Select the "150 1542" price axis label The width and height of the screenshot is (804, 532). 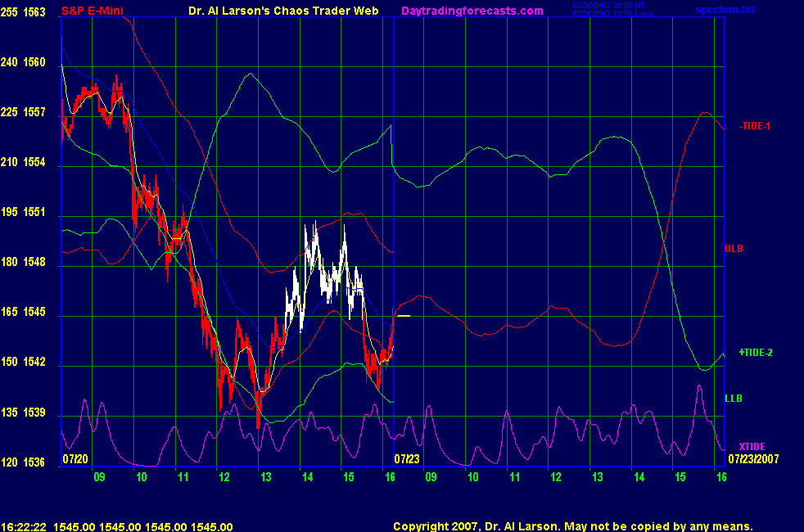[23, 362]
